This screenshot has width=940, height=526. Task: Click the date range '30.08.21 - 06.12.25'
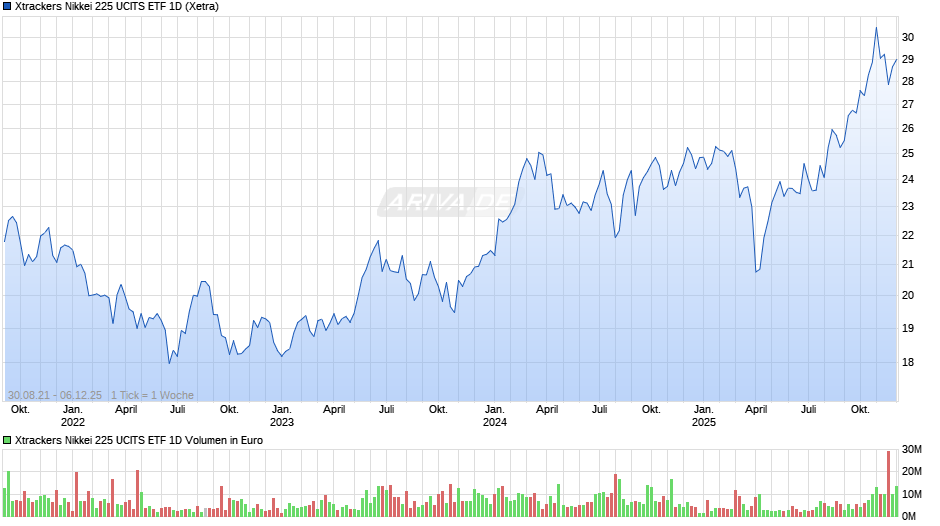click(55, 395)
